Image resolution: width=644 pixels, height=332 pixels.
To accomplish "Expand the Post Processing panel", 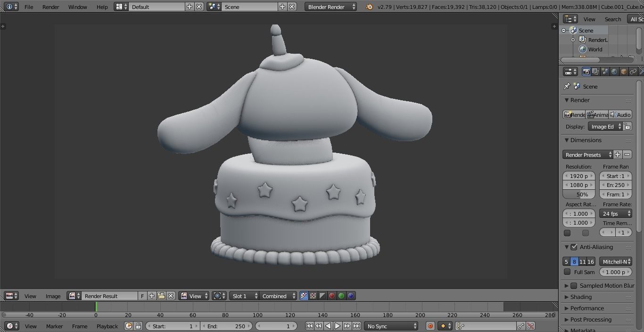I will pyautogui.click(x=567, y=319).
